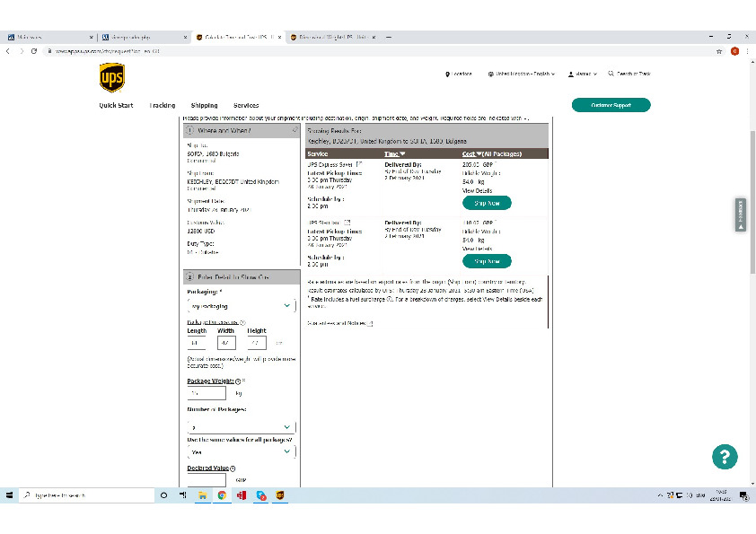Click the Package Weight help icon
The width and height of the screenshot is (756, 534).
point(238,381)
